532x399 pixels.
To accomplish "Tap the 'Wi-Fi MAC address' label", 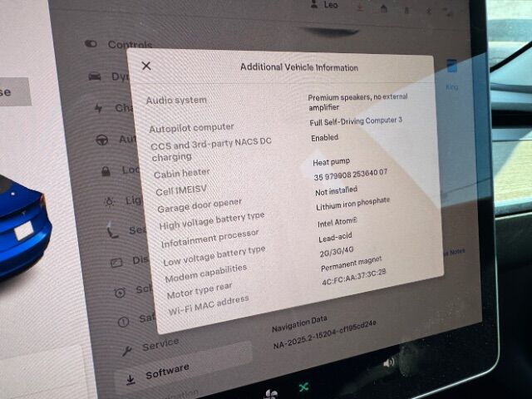I will click(x=209, y=305).
